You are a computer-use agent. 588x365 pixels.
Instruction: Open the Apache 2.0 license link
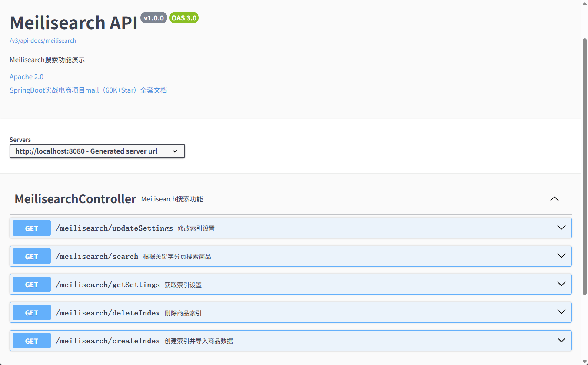(27, 77)
